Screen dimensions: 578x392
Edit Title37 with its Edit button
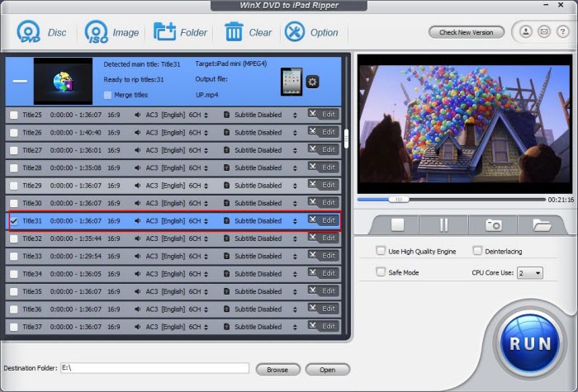click(x=324, y=327)
